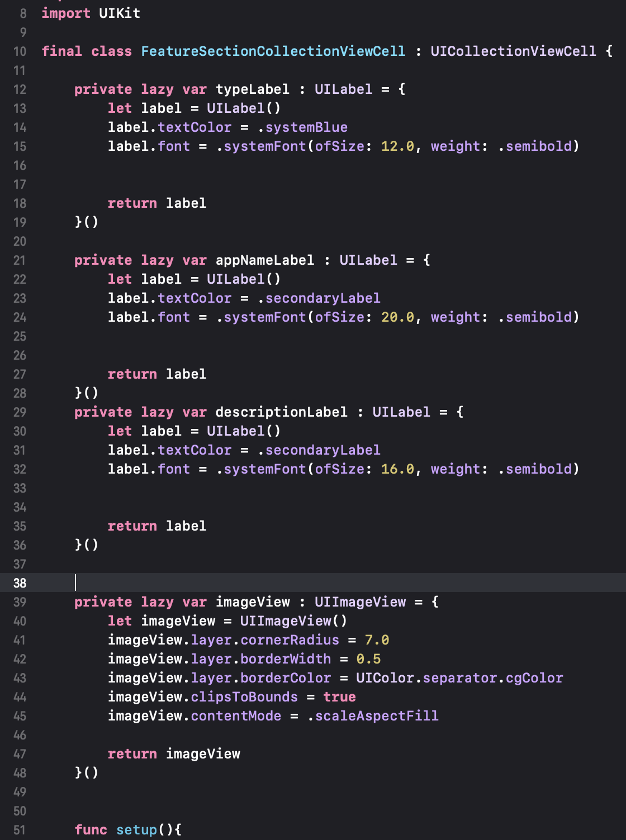The width and height of the screenshot is (626, 840).
Task: Click corner radius value 7.0
Action: click(x=377, y=640)
